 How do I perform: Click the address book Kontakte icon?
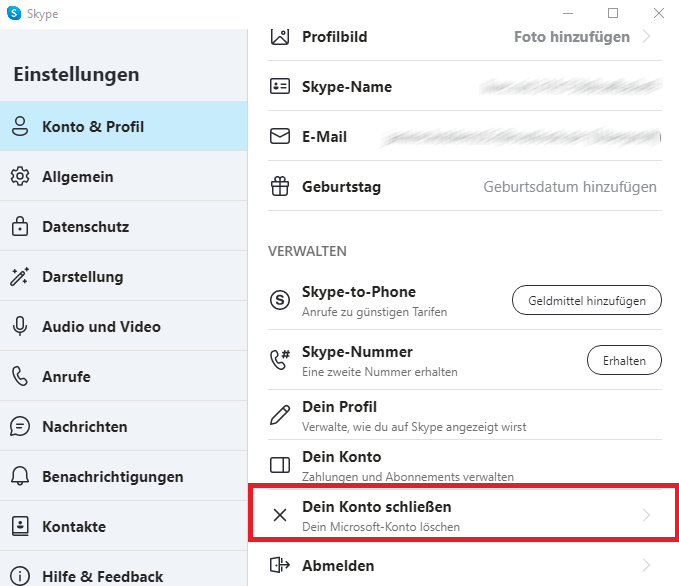click(20, 526)
